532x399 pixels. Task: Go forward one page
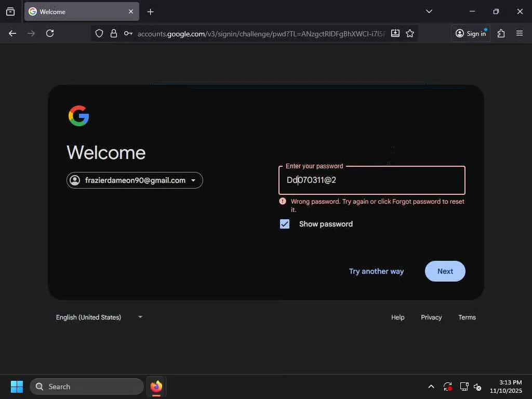(x=31, y=33)
